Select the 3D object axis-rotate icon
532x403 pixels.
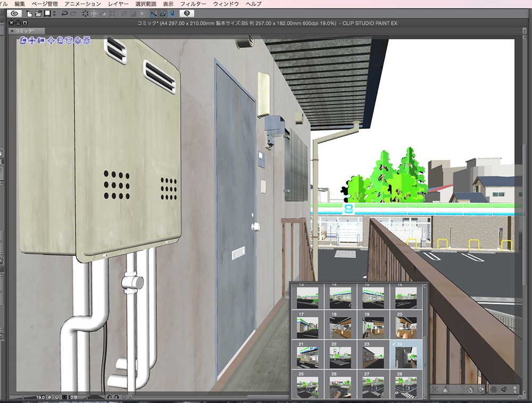78,41
